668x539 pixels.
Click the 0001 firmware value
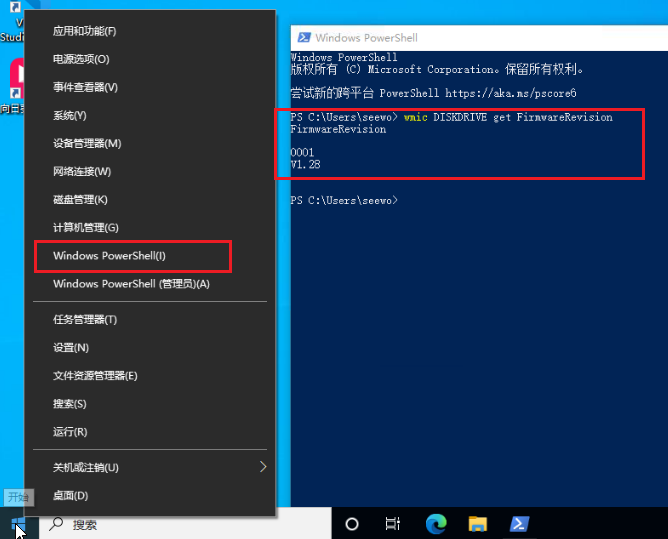[x=302, y=153]
